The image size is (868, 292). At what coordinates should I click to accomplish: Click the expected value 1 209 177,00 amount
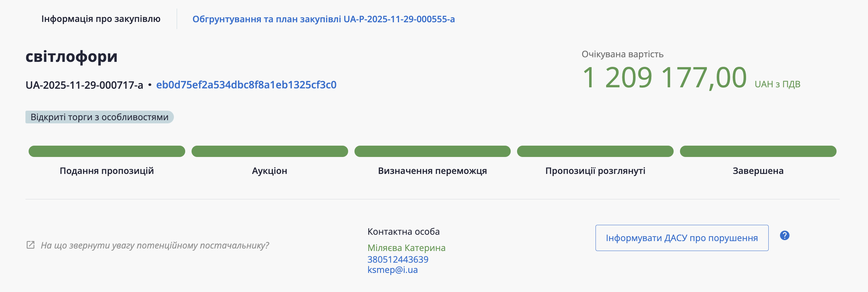(x=664, y=77)
